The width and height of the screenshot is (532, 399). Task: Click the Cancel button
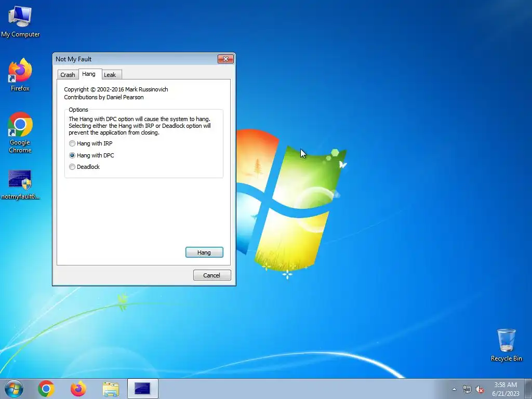[212, 275]
